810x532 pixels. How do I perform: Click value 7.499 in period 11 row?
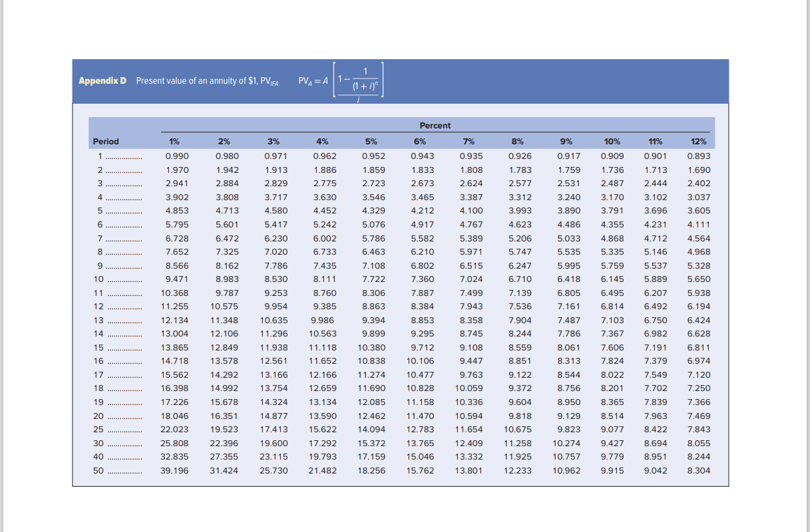[x=471, y=293]
